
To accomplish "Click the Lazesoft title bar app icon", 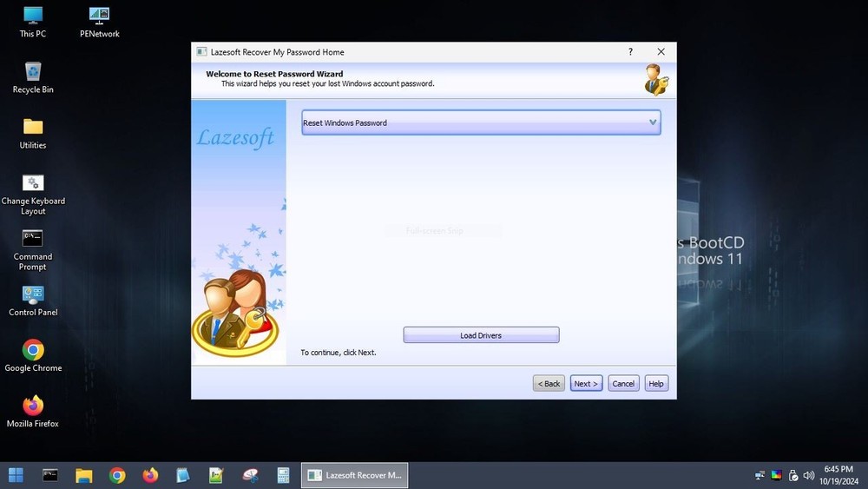I will click(201, 51).
